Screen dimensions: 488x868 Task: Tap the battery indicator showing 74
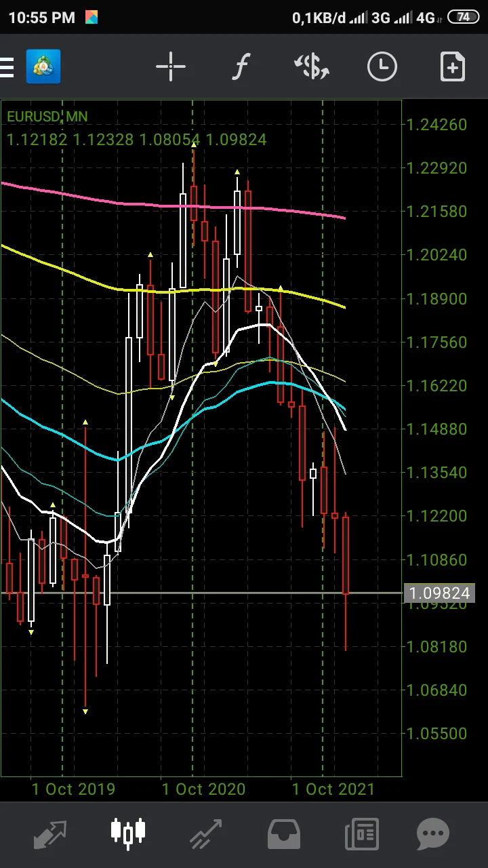click(x=464, y=18)
